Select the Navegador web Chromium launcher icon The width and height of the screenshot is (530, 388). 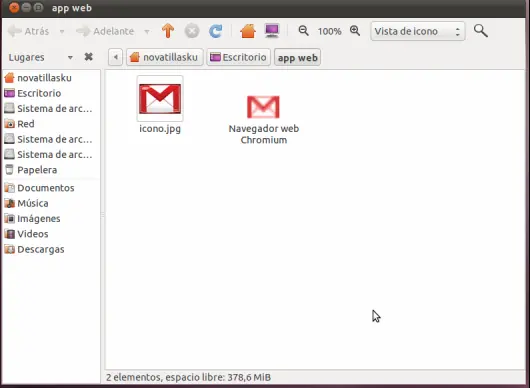pos(263,107)
